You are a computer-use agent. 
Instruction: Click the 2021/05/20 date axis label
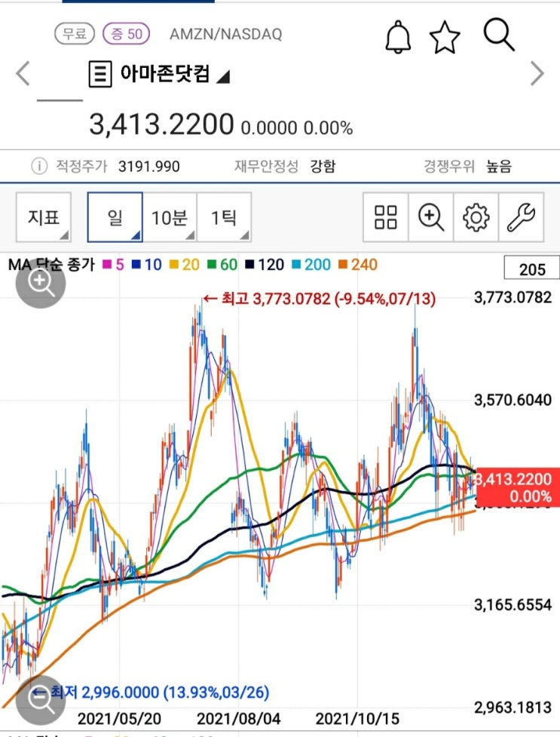tap(119, 719)
